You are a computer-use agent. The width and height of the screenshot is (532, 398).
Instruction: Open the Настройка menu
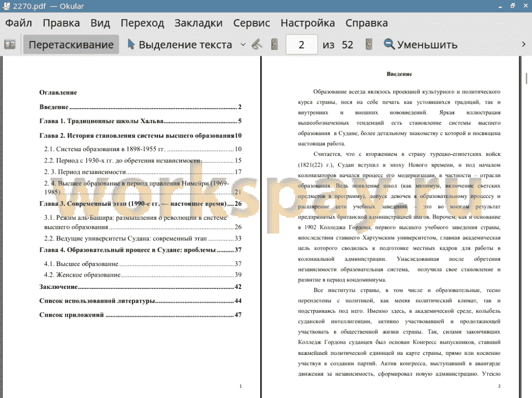307,23
